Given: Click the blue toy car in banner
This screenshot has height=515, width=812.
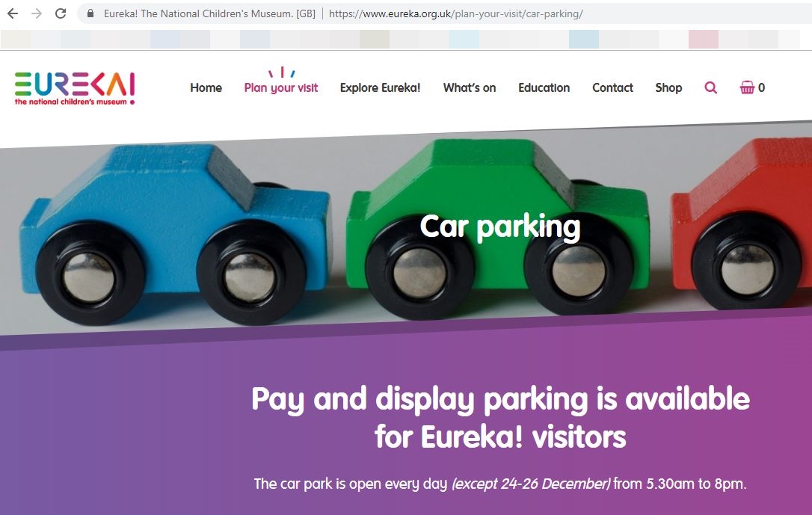Looking at the screenshot, I should 173,233.
